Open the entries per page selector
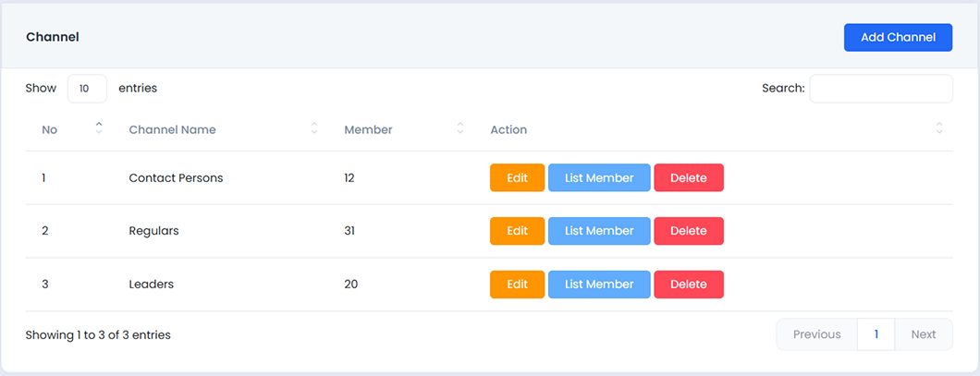This screenshot has width=980, height=376. pyautogui.click(x=87, y=89)
